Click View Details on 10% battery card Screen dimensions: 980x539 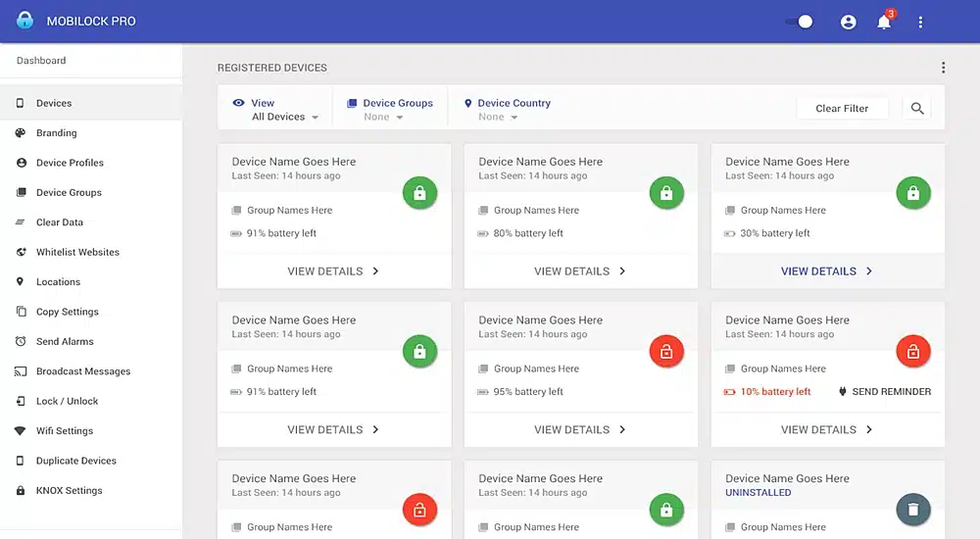pos(827,429)
